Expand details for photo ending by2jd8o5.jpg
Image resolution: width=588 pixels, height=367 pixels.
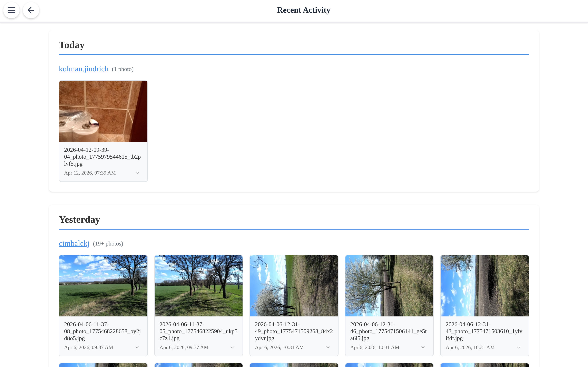137,347
